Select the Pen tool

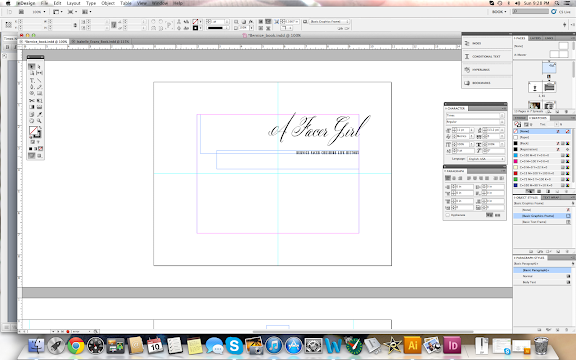click(32, 87)
